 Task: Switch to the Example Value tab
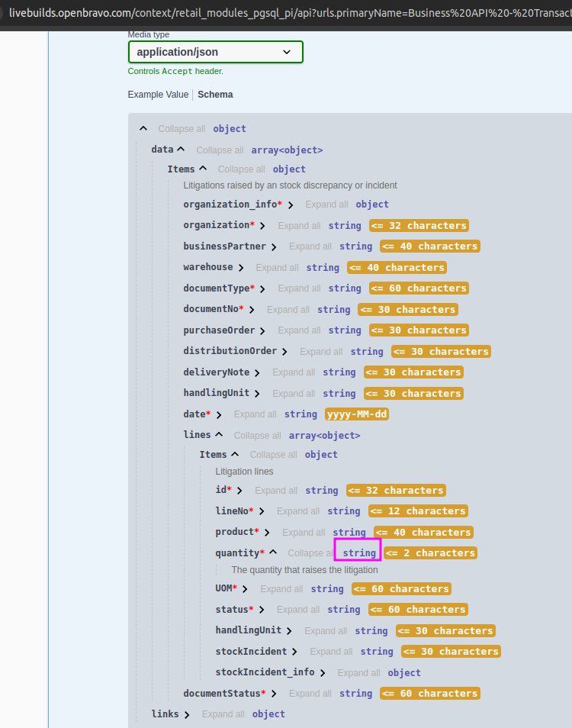pyautogui.click(x=158, y=95)
